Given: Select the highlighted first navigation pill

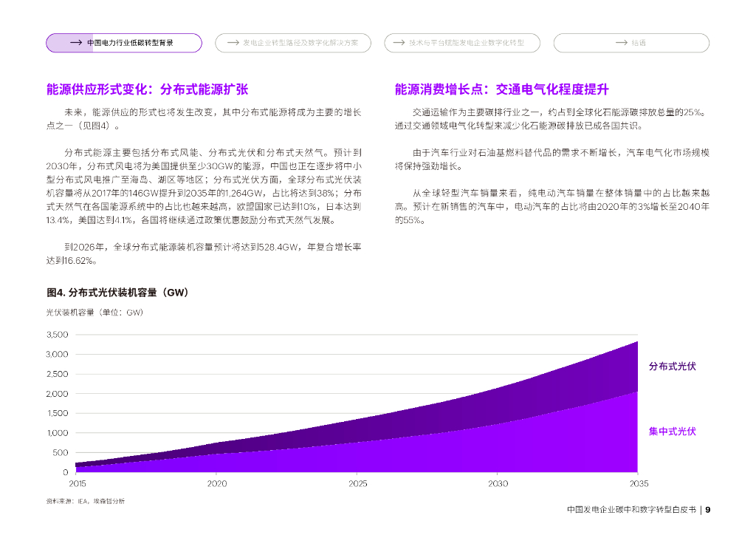Looking at the screenshot, I should (x=124, y=43).
